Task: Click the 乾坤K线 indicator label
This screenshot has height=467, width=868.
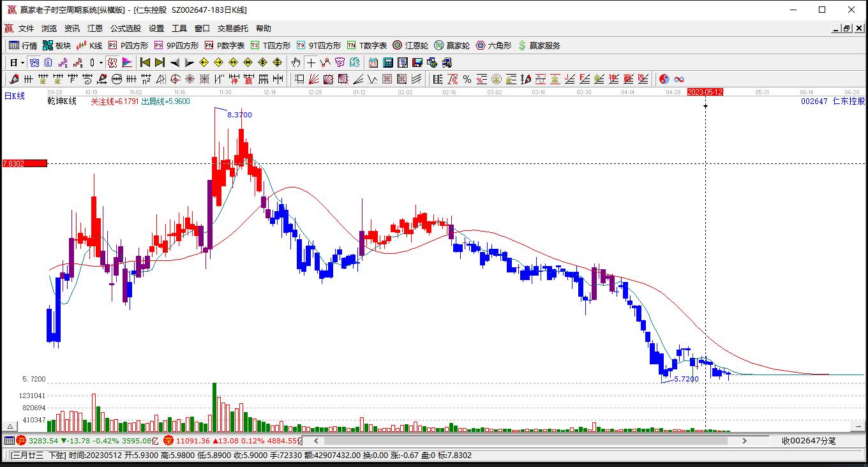Action: coord(62,101)
